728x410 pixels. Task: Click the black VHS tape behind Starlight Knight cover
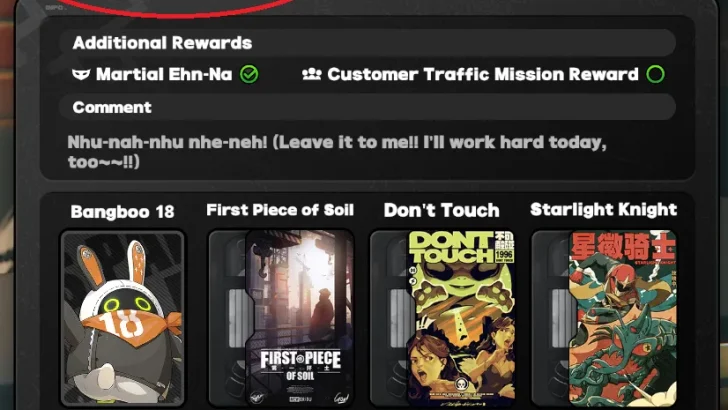(x=551, y=319)
